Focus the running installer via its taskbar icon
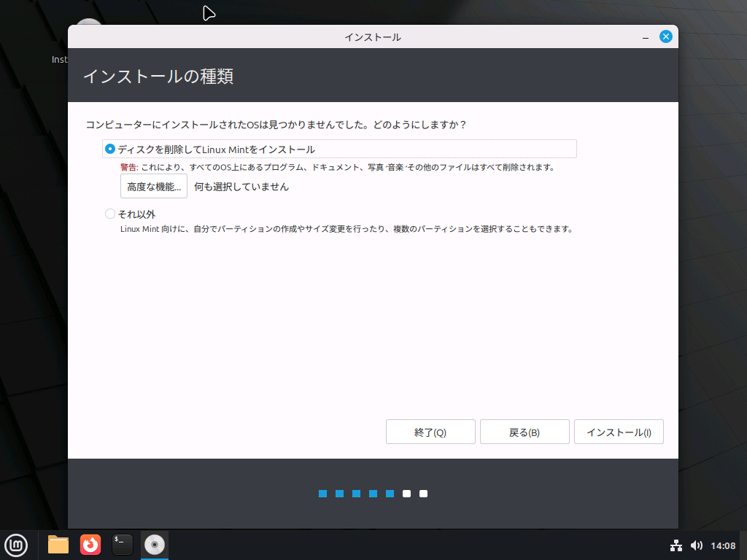The width and height of the screenshot is (747, 560). (x=154, y=545)
